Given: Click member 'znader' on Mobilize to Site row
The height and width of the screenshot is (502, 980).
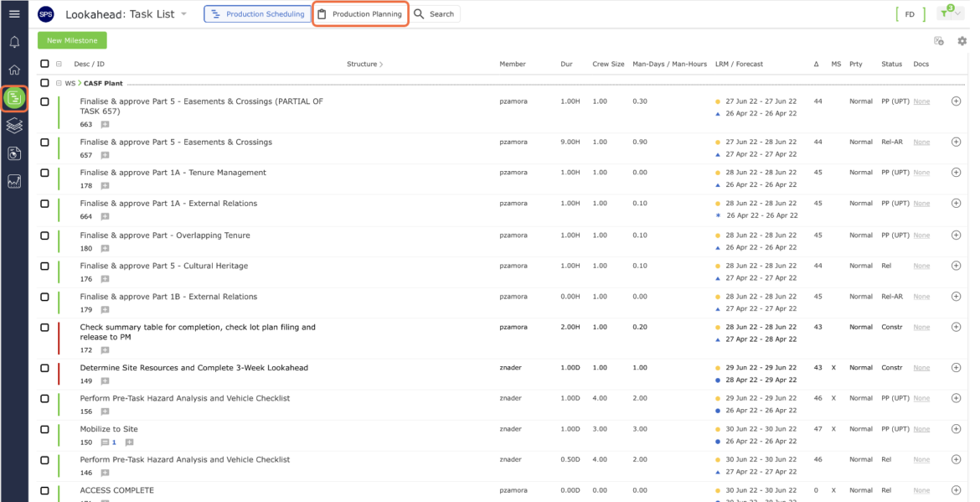Looking at the screenshot, I should pyautogui.click(x=510, y=429).
